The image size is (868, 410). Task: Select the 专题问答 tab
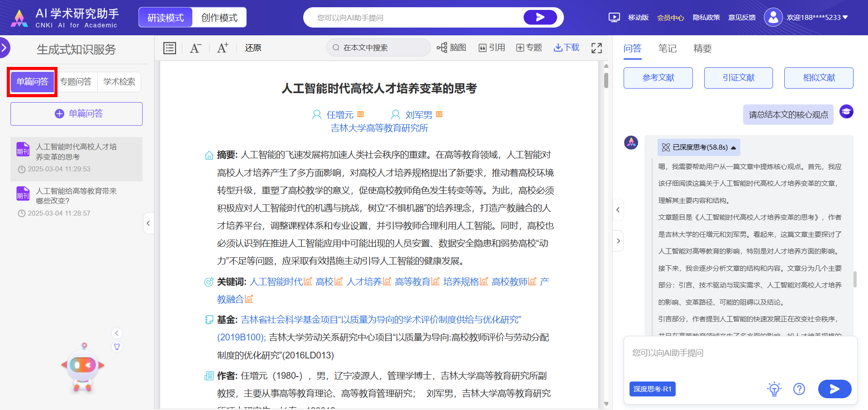pos(76,82)
